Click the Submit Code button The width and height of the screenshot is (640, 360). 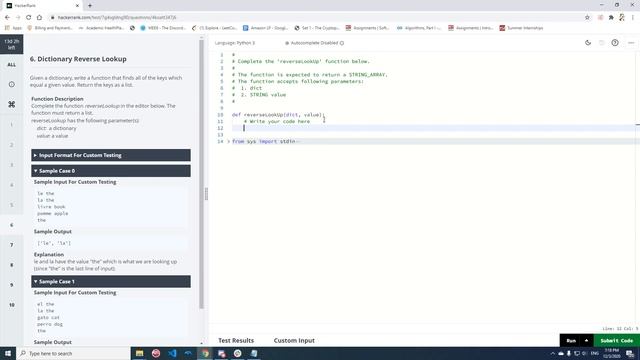(616, 340)
